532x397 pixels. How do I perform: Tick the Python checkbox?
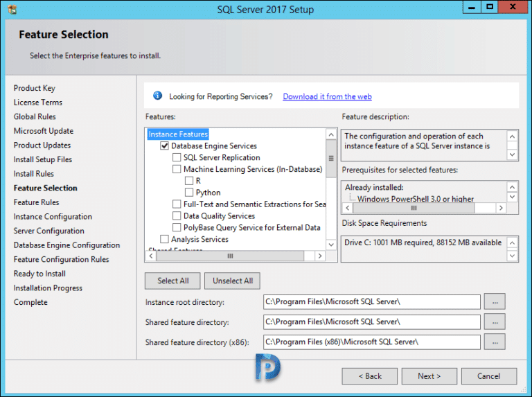coord(189,193)
